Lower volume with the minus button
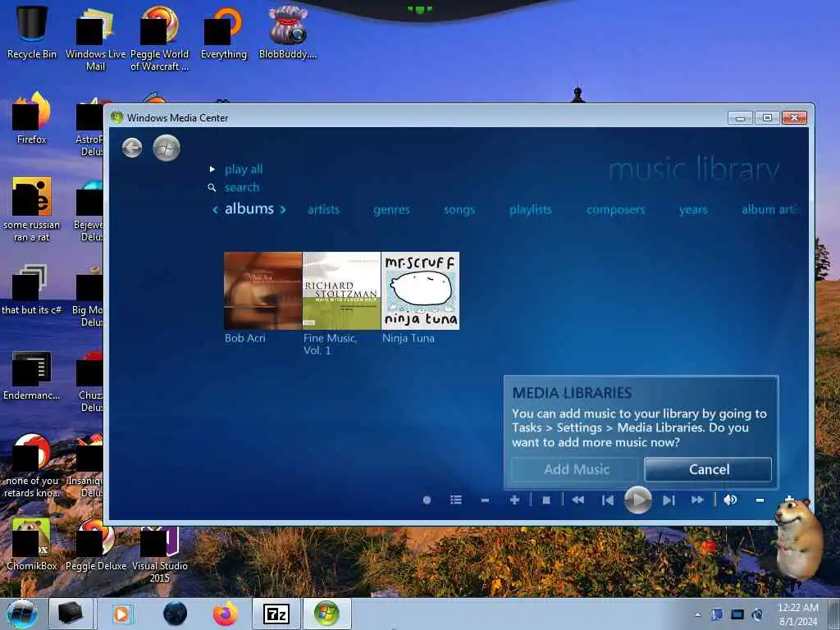 point(760,500)
